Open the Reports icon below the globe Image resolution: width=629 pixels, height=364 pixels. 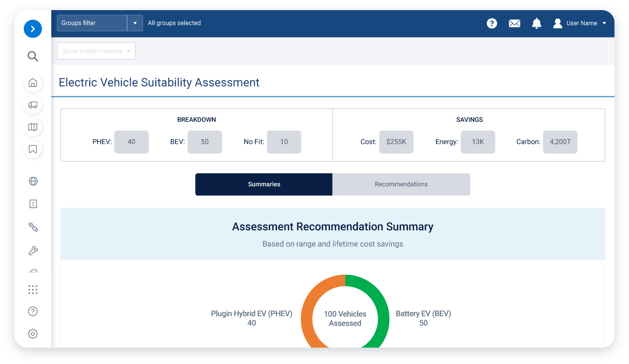pyautogui.click(x=33, y=204)
